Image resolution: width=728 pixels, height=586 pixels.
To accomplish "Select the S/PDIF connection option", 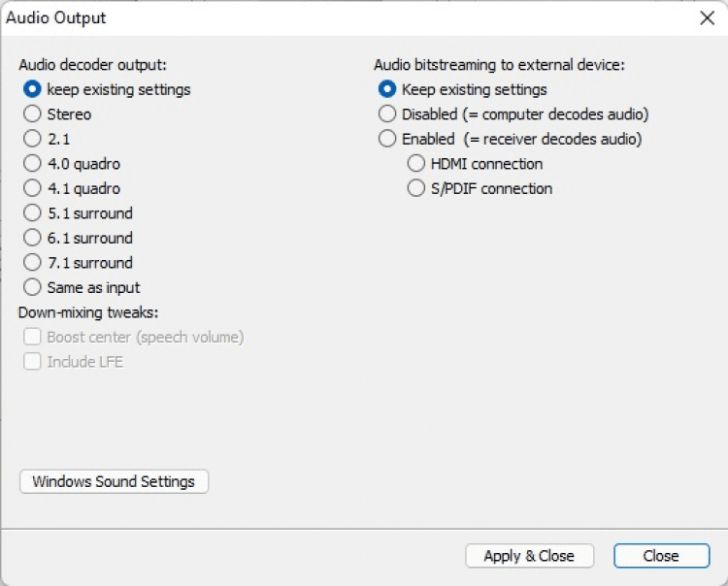I will coord(416,188).
